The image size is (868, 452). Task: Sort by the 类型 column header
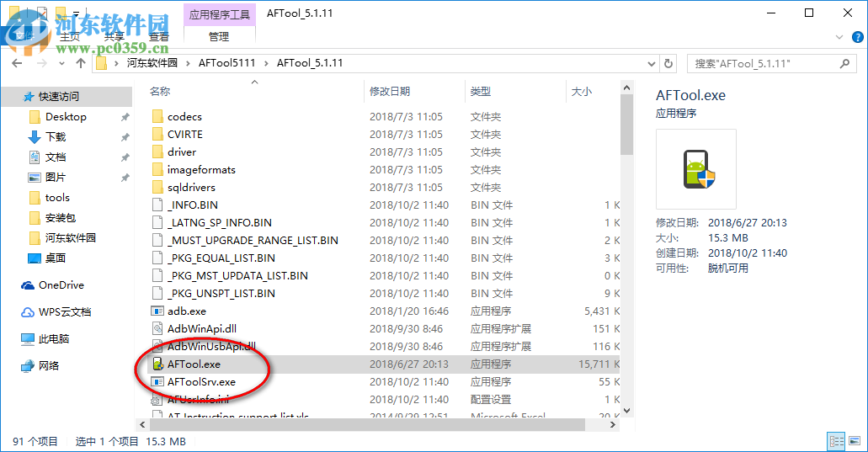[481, 91]
